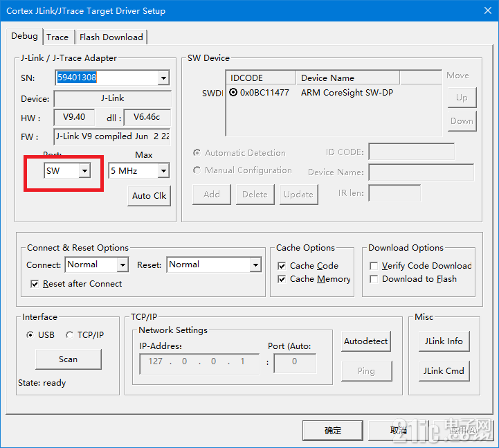Select the TCP/IP interface radio button
This screenshot has height=448, width=499.
click(x=69, y=335)
